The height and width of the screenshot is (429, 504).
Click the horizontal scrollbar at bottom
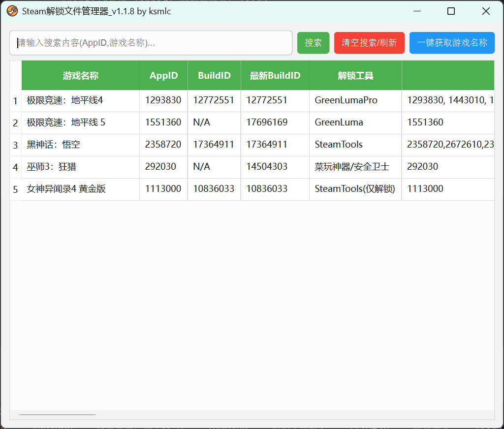(x=57, y=415)
